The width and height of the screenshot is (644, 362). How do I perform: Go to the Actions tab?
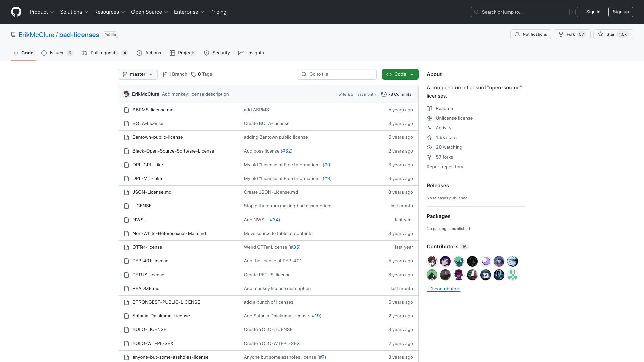pyautogui.click(x=149, y=53)
